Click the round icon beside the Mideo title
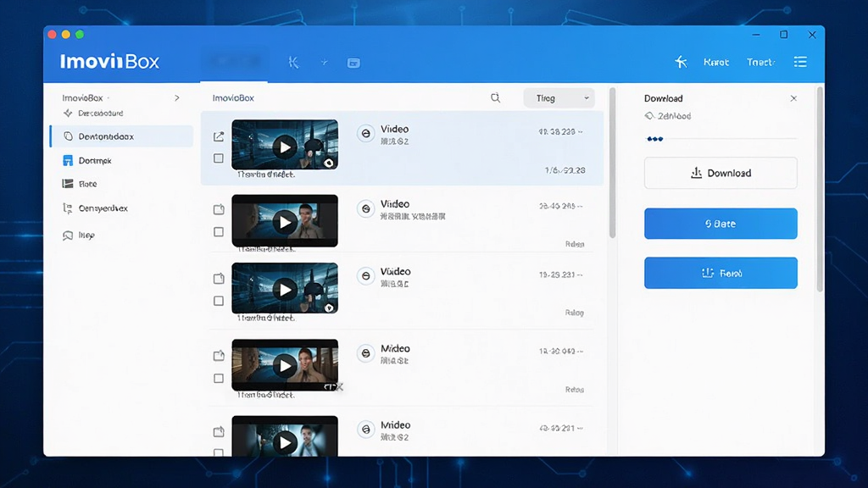868x488 pixels. coord(365,353)
